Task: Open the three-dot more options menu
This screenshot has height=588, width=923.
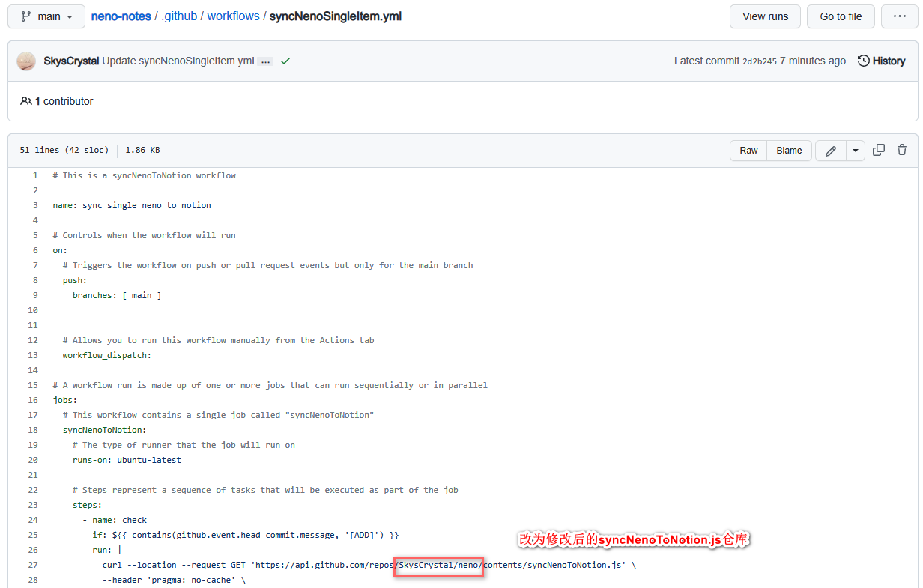Action: tap(899, 16)
